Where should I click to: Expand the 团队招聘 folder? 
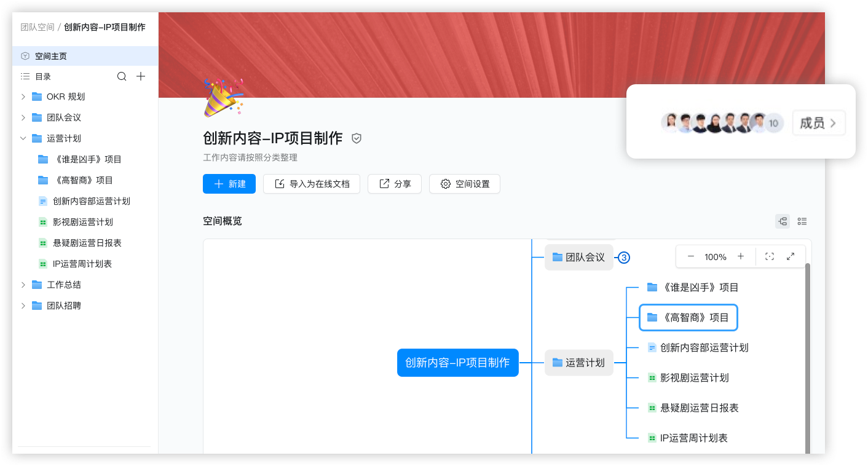click(x=23, y=306)
